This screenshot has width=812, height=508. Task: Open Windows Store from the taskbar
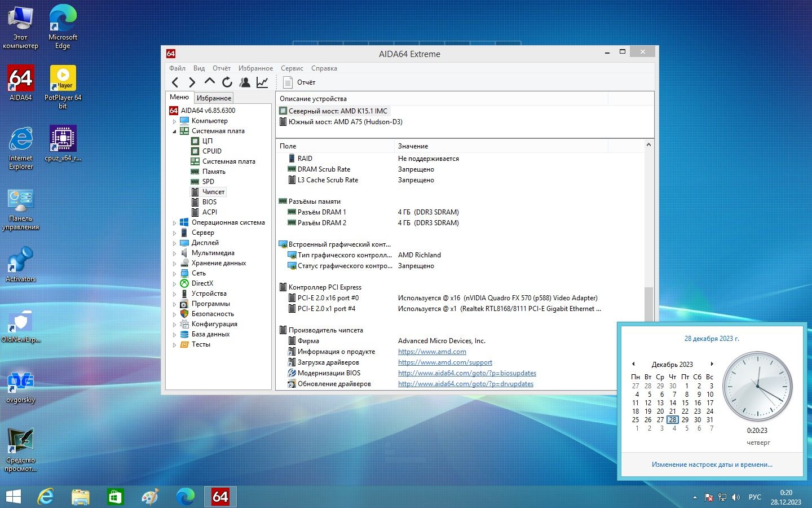click(115, 497)
